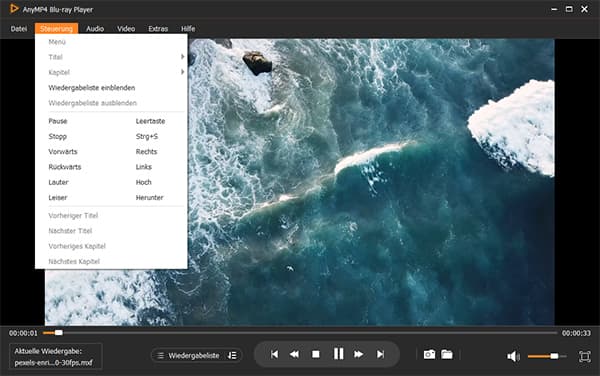This screenshot has width=600, height=376.
Task: Toggle fullscreen mode icon
Action: pos(585,356)
